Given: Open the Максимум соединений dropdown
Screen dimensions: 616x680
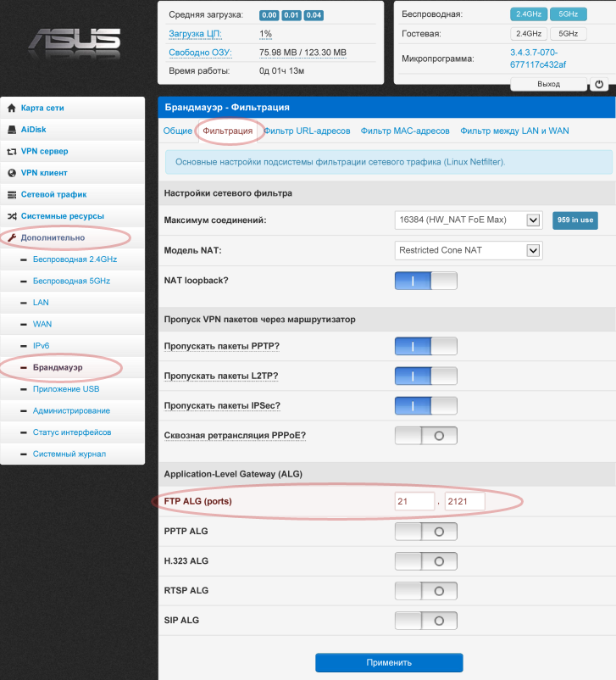Looking at the screenshot, I should click(469, 220).
